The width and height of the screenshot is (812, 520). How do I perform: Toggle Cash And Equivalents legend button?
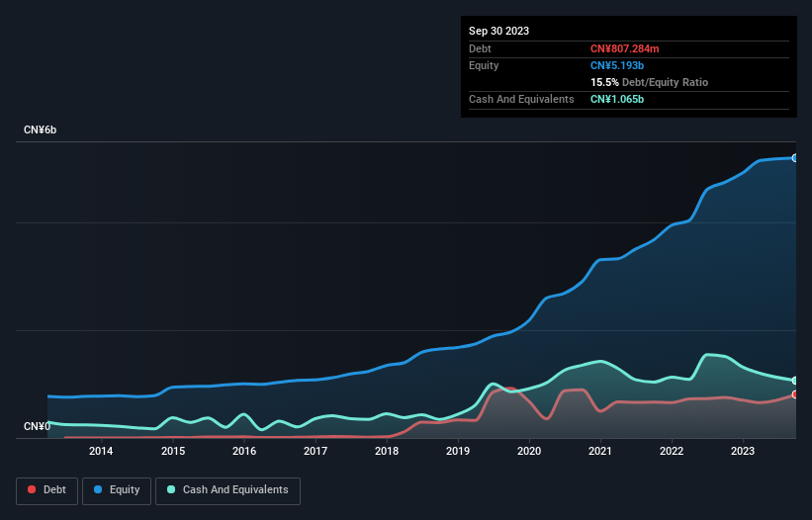pyautogui.click(x=227, y=490)
